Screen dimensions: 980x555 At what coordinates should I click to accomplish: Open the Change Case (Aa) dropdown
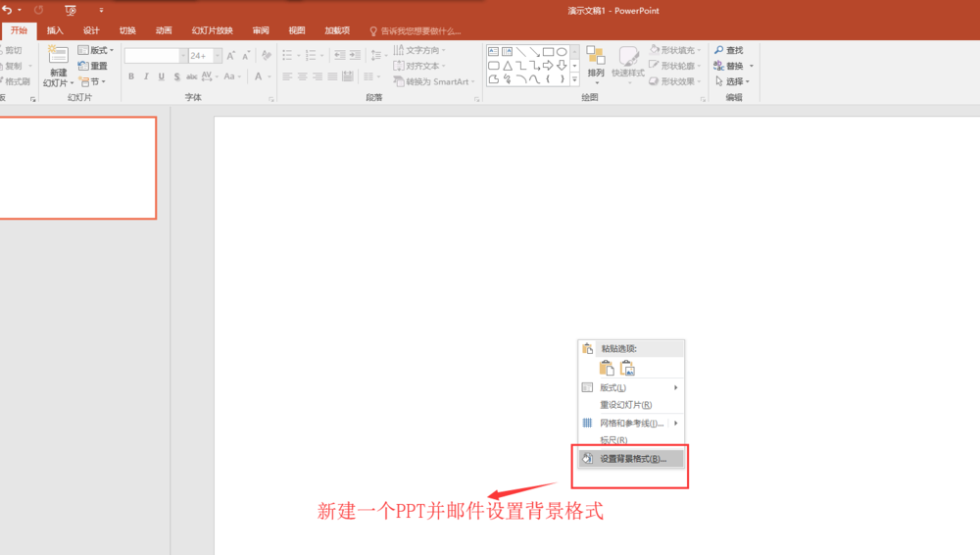tap(232, 76)
